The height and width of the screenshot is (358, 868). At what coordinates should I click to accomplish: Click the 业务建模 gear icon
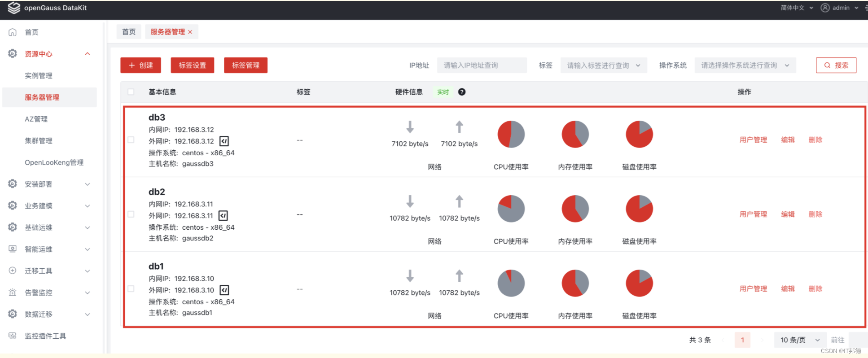(x=13, y=205)
